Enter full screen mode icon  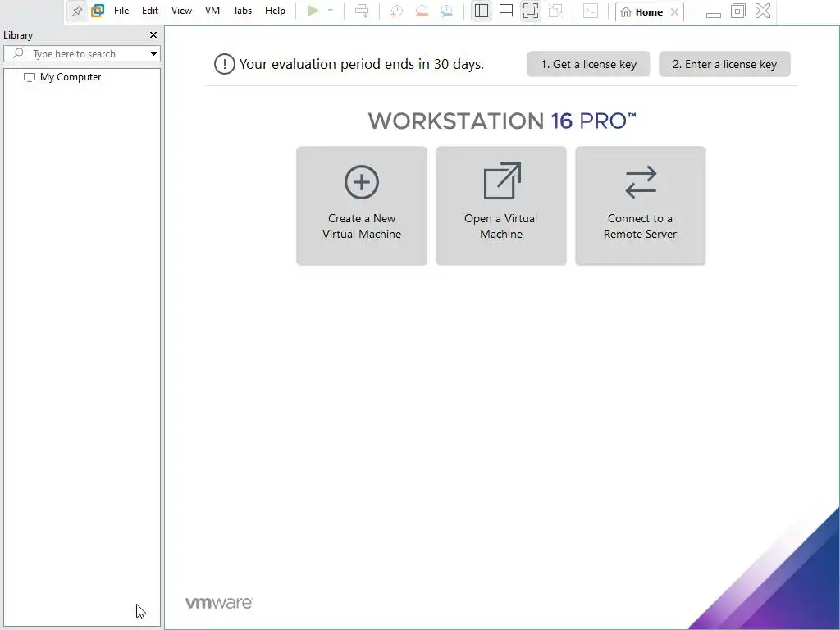pos(531,11)
